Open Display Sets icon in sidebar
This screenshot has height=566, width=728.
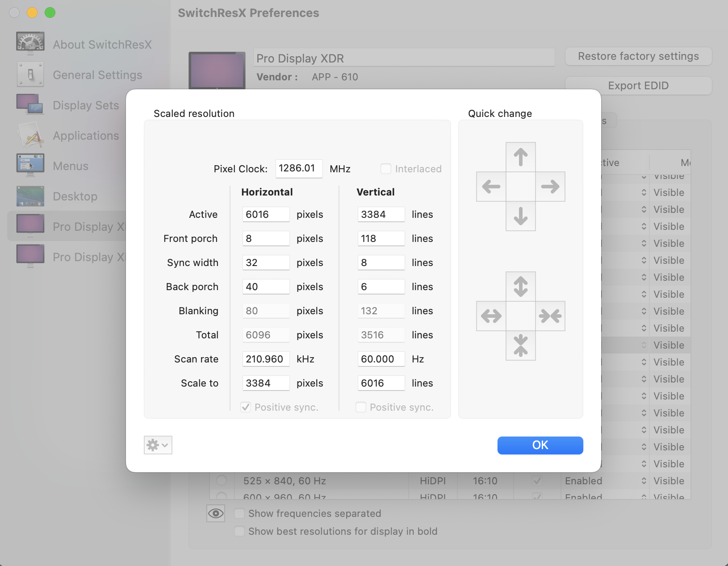point(30,104)
